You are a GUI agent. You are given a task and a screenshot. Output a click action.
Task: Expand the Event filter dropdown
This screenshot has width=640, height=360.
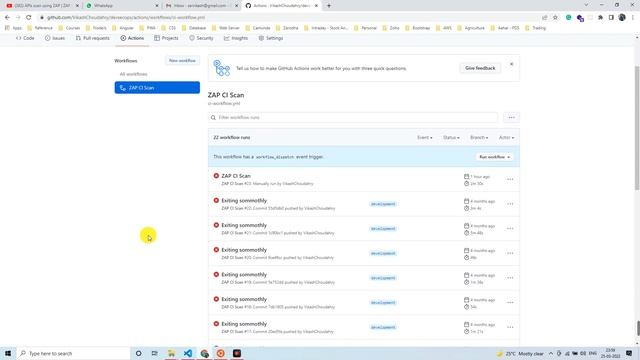pos(424,138)
